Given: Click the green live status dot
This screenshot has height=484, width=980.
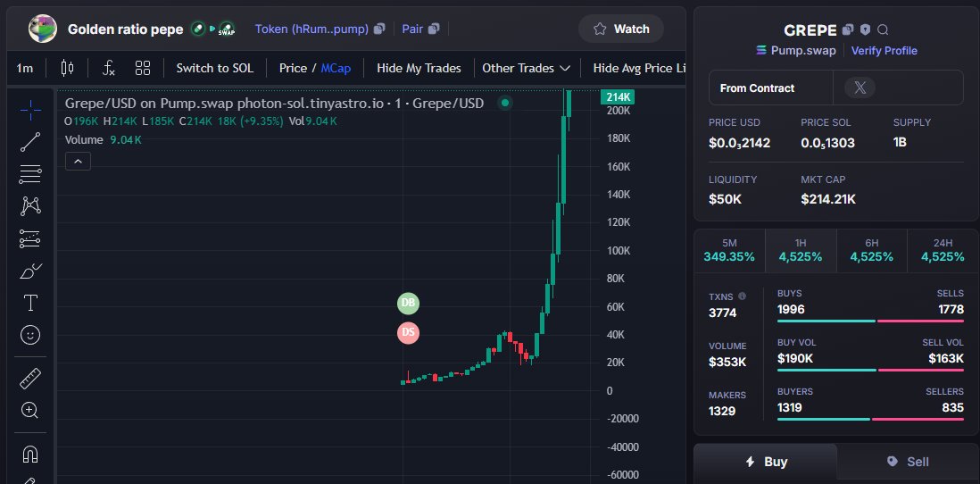Looking at the screenshot, I should coord(506,103).
